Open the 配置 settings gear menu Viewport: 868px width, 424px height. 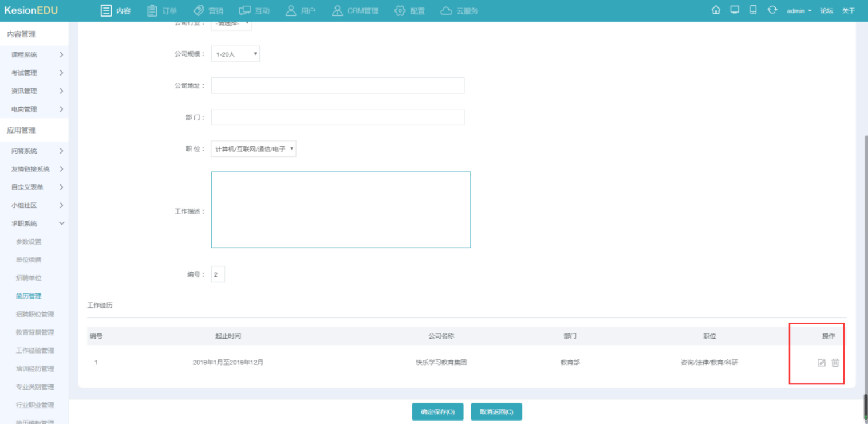(409, 11)
